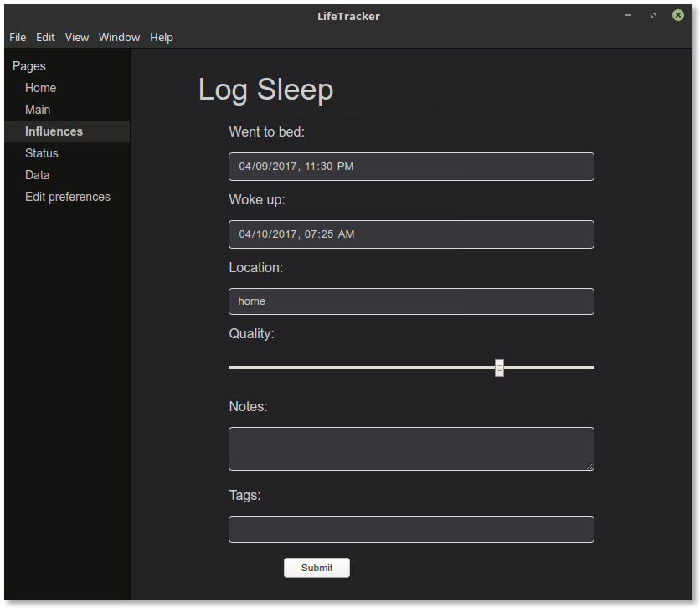Click the Notes textarea resize grip
700x608 pixels.
[x=589, y=466]
